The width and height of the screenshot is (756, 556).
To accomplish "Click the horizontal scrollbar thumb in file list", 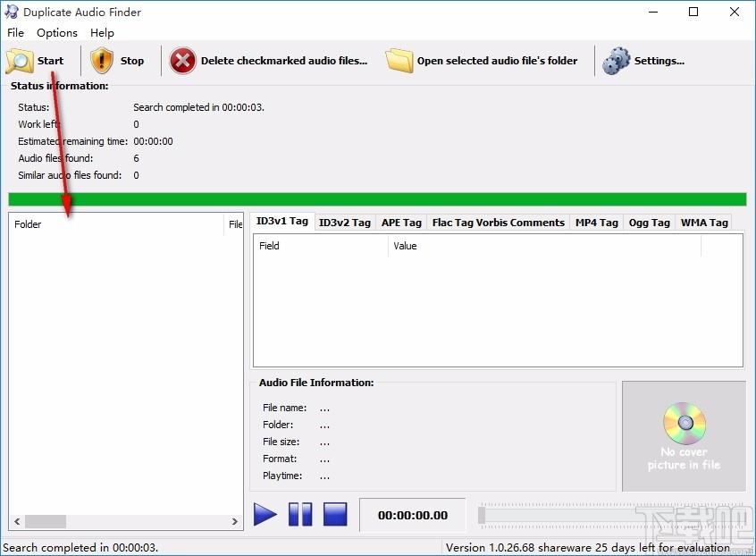I will click(46, 521).
